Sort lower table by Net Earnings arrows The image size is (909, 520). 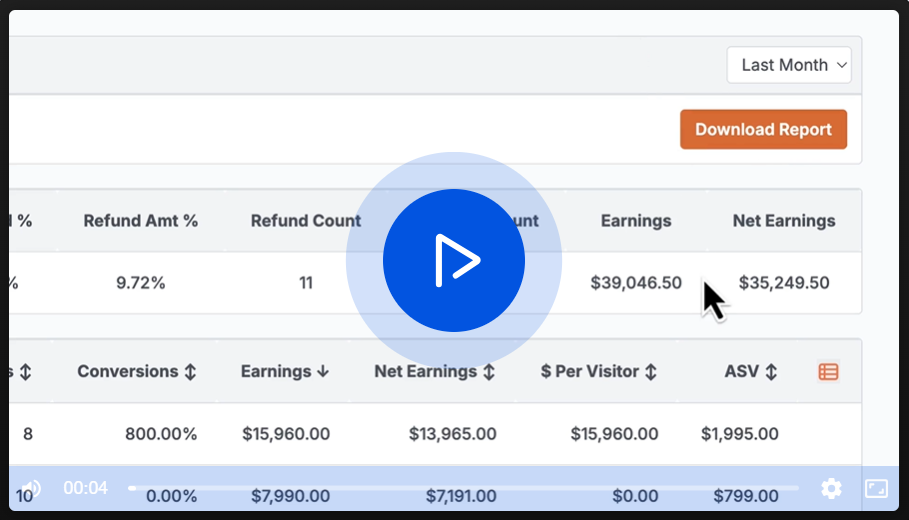tap(489, 372)
